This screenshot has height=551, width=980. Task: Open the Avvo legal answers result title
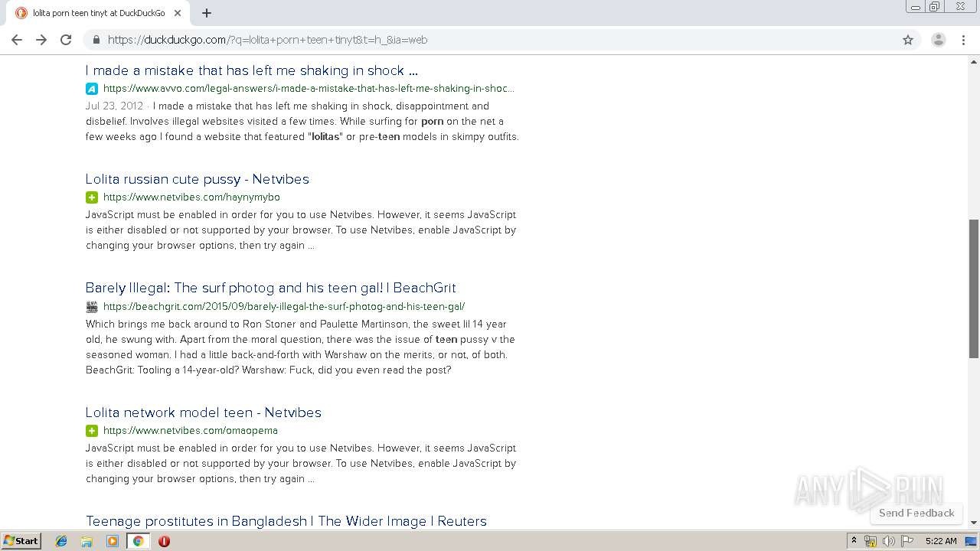click(x=252, y=70)
